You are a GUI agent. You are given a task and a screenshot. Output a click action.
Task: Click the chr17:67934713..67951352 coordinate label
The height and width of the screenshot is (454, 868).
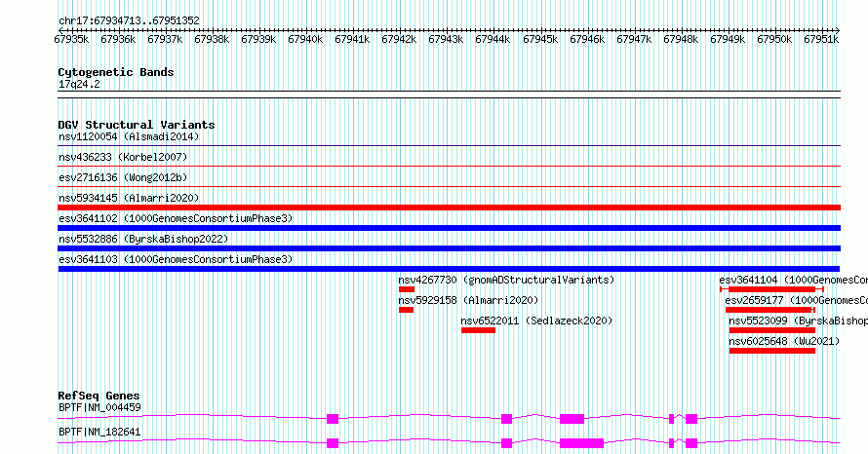point(129,20)
